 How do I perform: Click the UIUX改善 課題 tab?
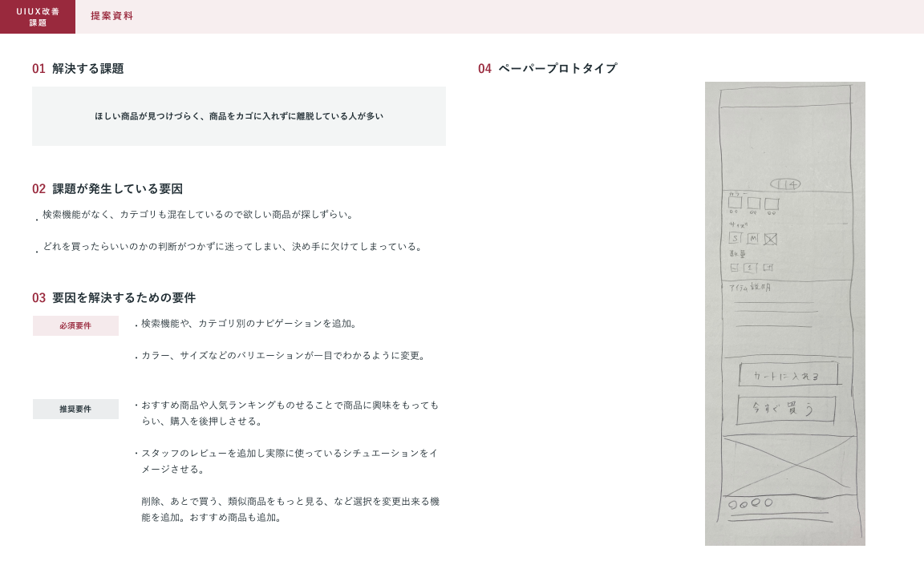[x=38, y=17]
